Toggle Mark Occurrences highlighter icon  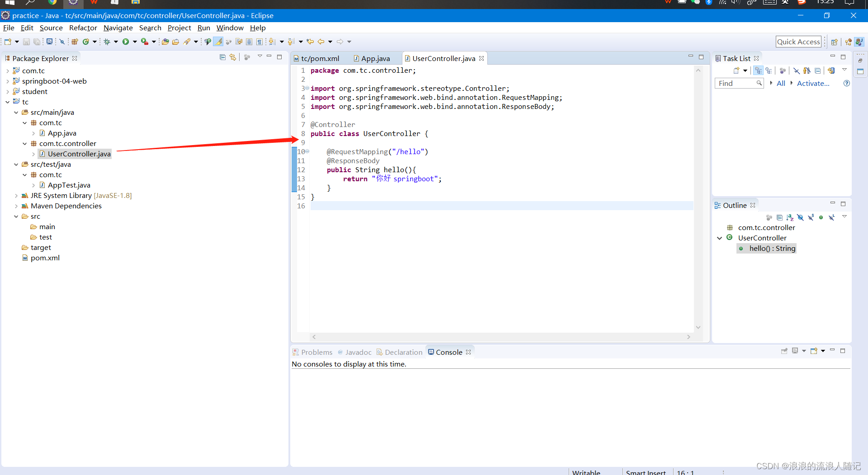click(218, 42)
